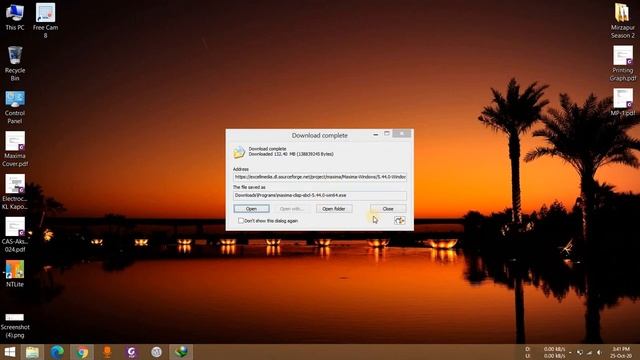Maximize the Download complete dialog
This screenshot has height=360, width=640.
tap(387, 133)
